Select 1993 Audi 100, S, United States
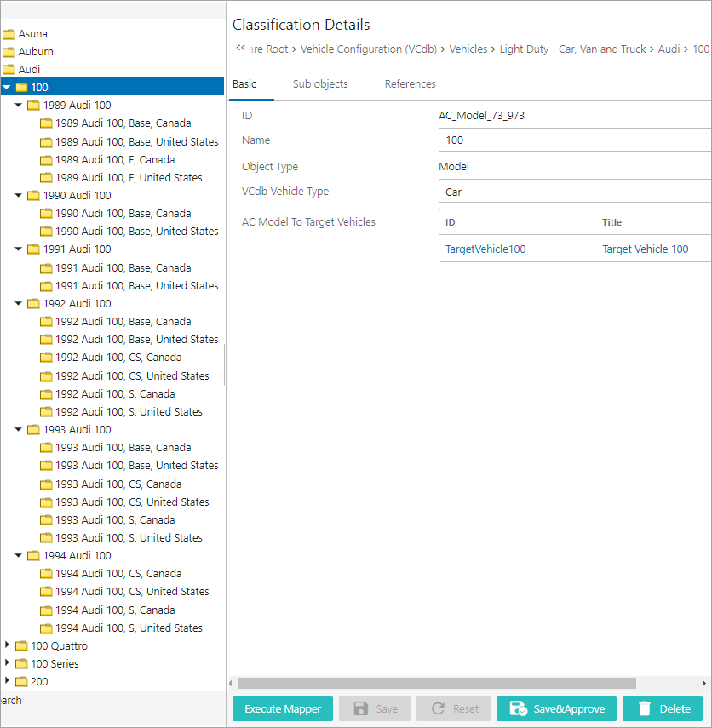 (x=129, y=538)
